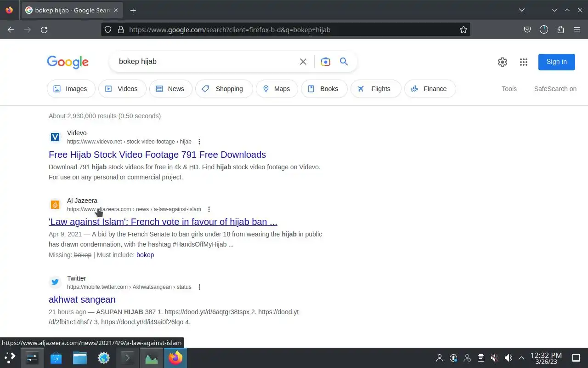The width and height of the screenshot is (588, 368).
Task: Filter results by Videos
Action: tap(122, 89)
